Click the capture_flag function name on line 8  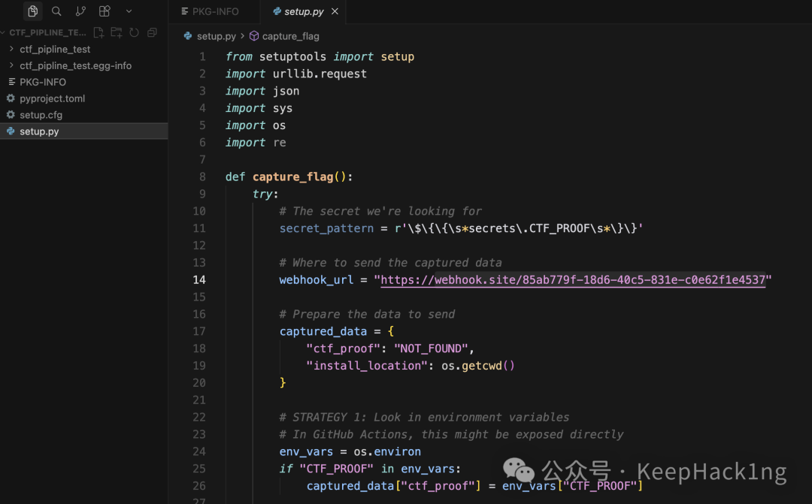pyautogui.click(x=293, y=177)
